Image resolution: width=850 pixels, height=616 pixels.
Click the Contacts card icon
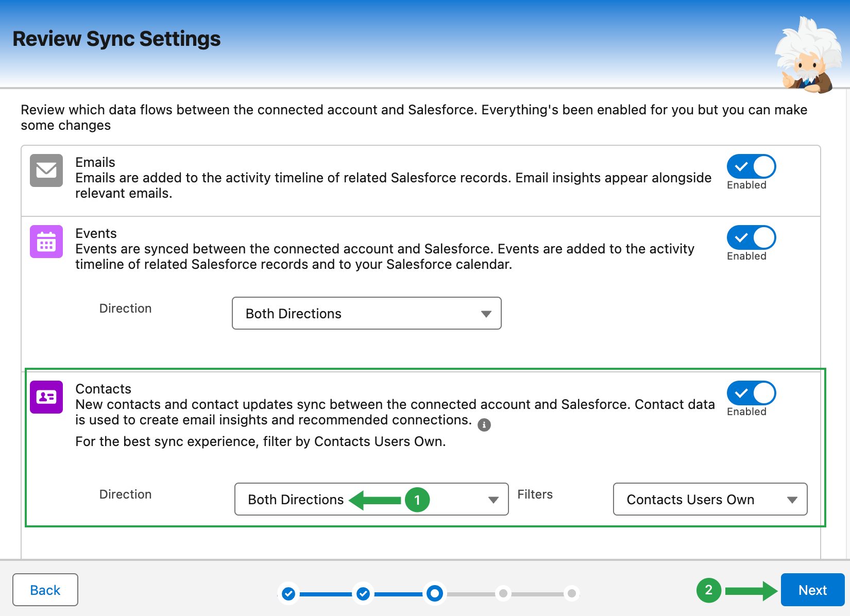click(46, 397)
